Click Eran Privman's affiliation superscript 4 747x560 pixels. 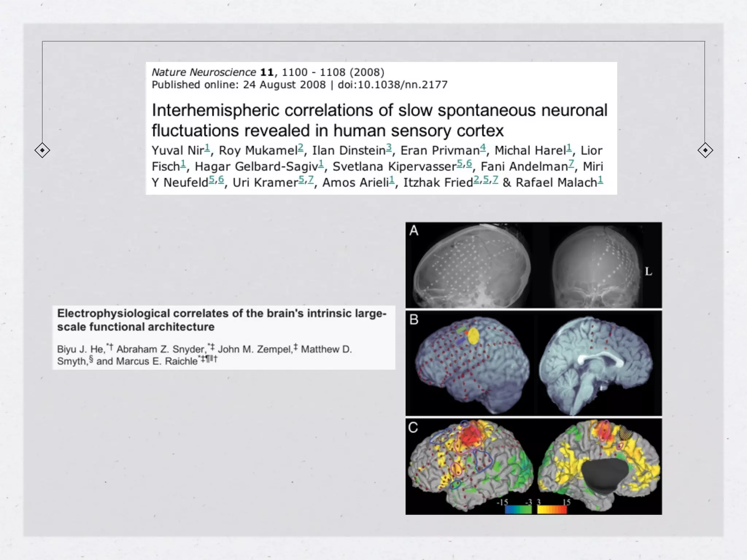coord(483,147)
